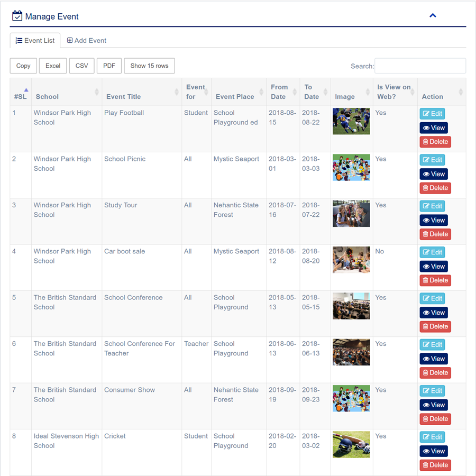The width and height of the screenshot is (476, 476).
Task: Open the School Picnic image thumbnail
Action: [x=351, y=167]
